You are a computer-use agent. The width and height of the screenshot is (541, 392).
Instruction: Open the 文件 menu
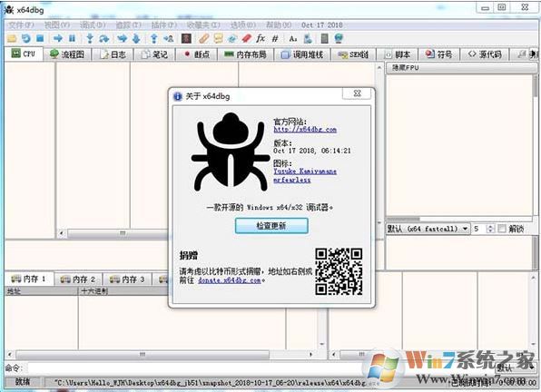click(21, 24)
